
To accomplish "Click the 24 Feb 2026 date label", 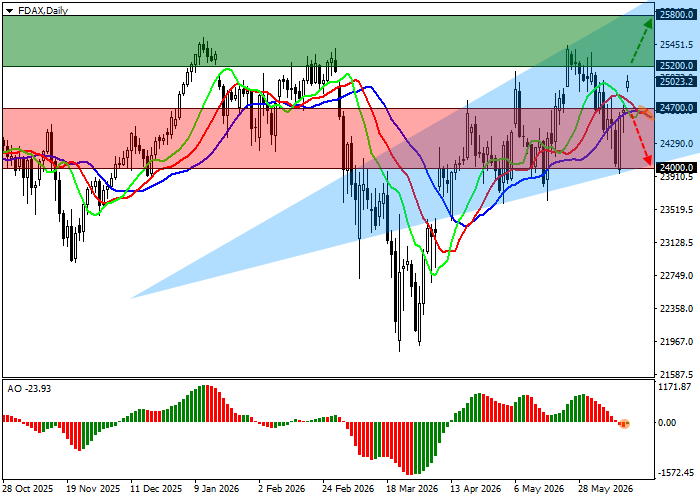I will tap(348, 489).
